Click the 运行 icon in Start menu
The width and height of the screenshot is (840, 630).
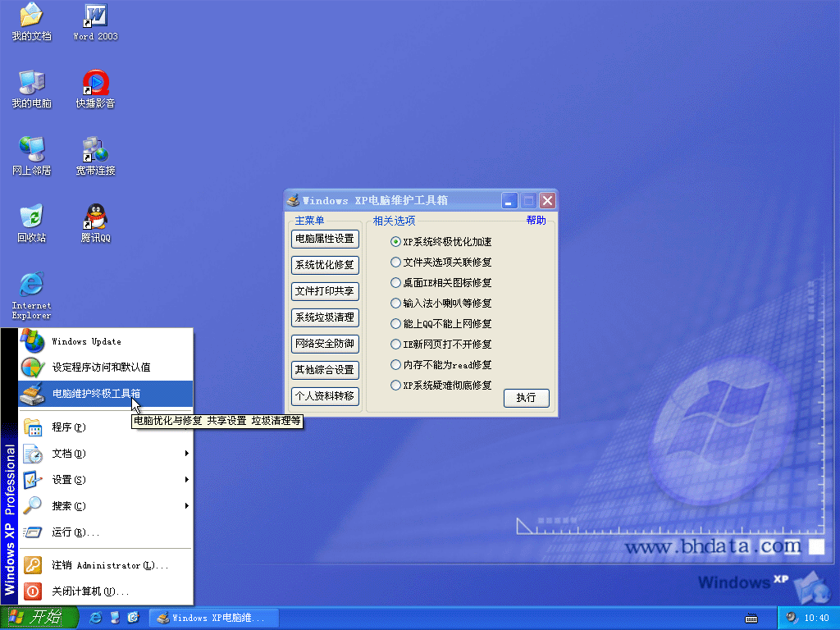(x=33, y=532)
